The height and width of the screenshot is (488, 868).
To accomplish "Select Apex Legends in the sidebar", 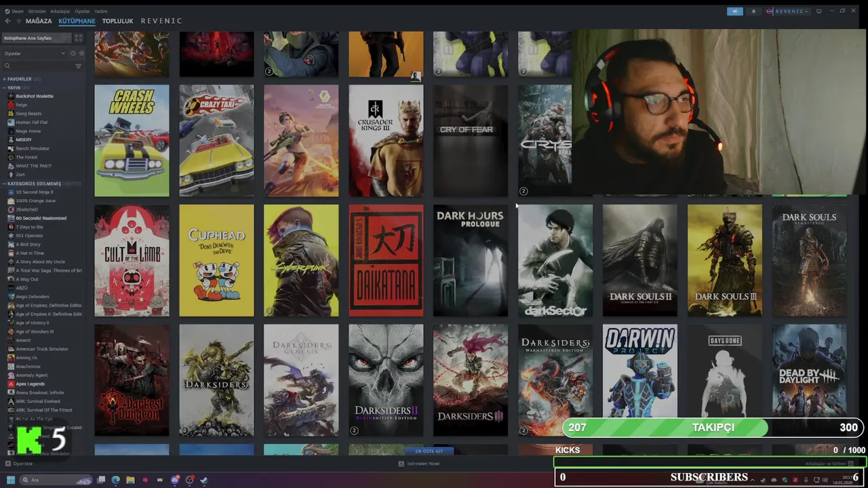I will pyautogui.click(x=30, y=384).
